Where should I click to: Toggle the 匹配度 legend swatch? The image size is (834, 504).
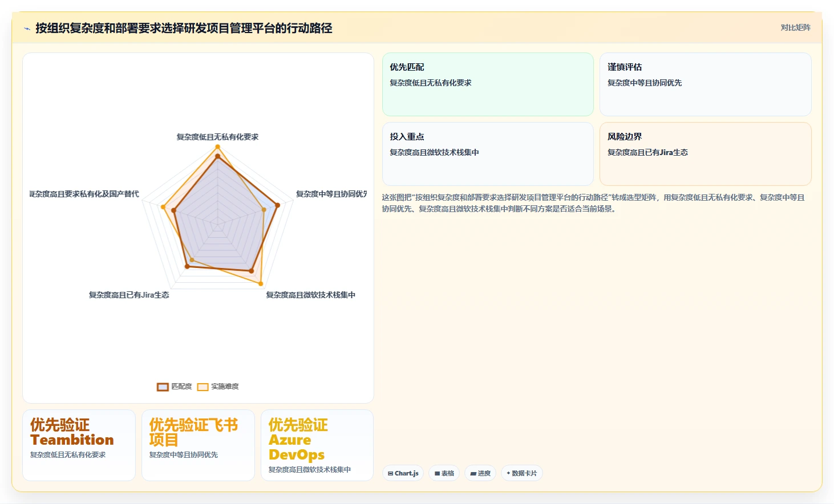pyautogui.click(x=163, y=387)
